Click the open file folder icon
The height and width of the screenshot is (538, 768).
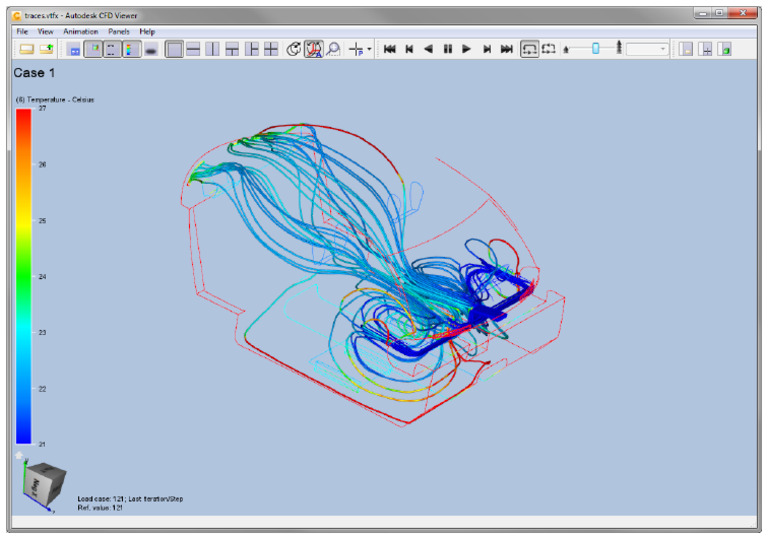click(27, 49)
